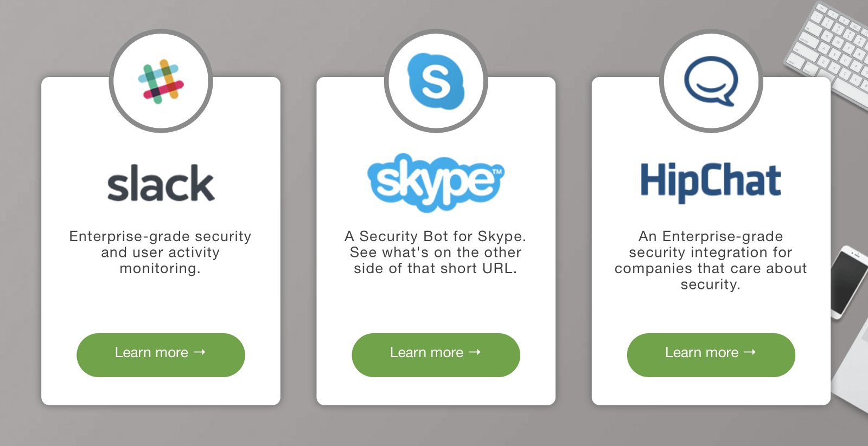The width and height of the screenshot is (868, 446).
Task: Open Learn more for Skype
Action: point(426,353)
